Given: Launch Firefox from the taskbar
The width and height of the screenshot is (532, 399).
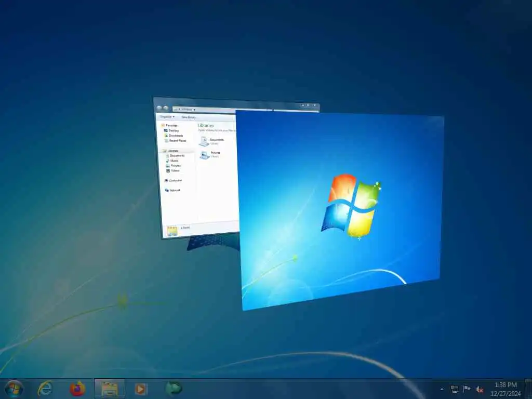Looking at the screenshot, I should pyautogui.click(x=77, y=389).
